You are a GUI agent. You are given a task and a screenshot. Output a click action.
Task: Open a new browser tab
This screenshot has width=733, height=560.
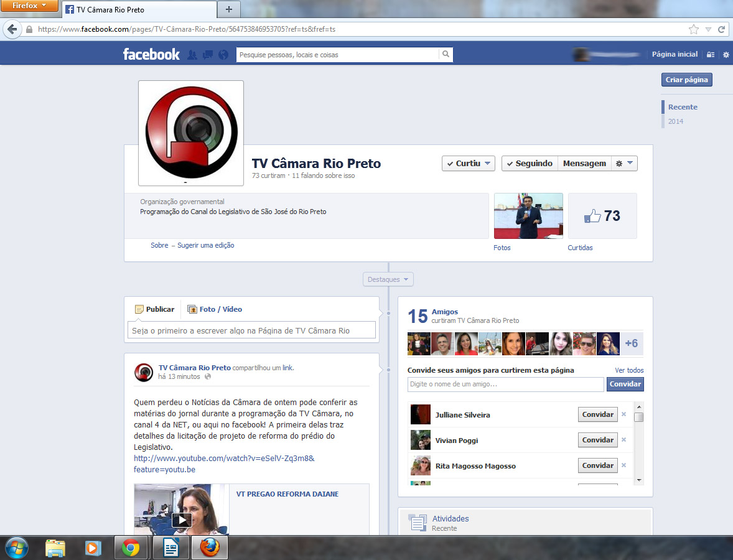[228, 9]
